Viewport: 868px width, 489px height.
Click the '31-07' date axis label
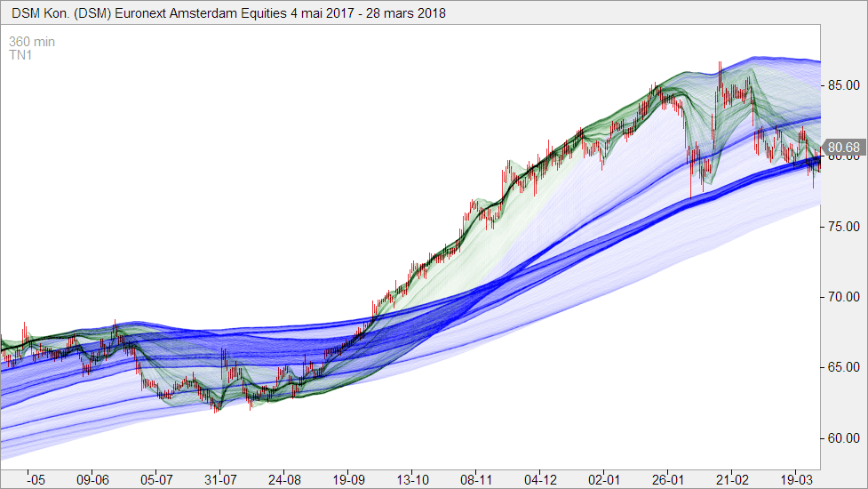220,479
